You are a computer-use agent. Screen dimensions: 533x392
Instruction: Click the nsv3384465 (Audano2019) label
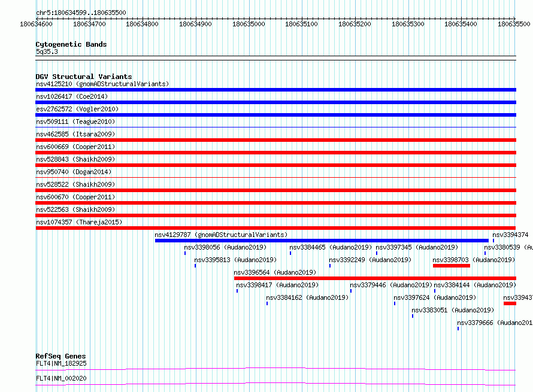tap(331, 247)
